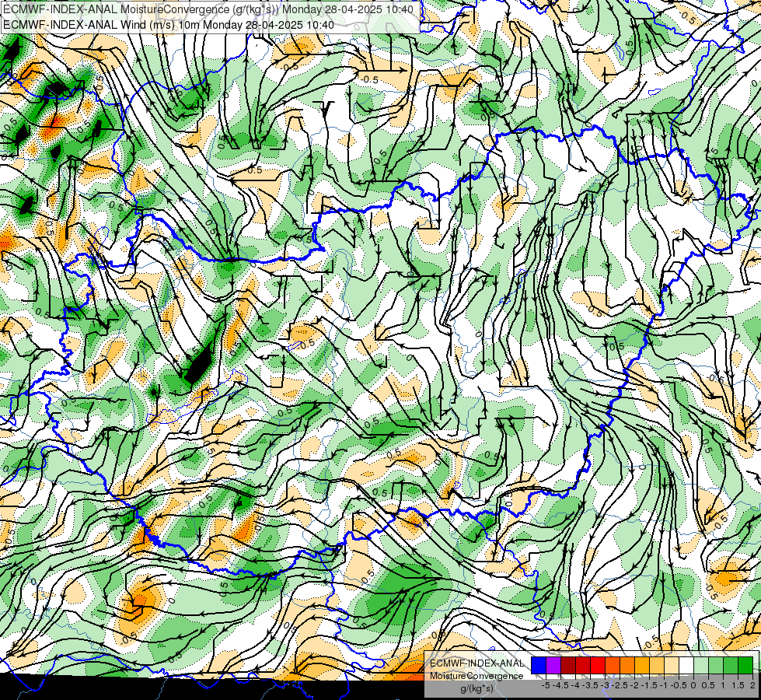Click the purple legend color swatch
This screenshot has height=700, width=761.
553,666
